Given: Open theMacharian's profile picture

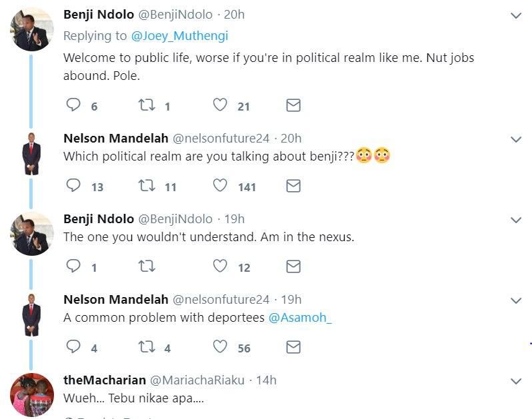Looking at the screenshot, I should click(32, 395).
